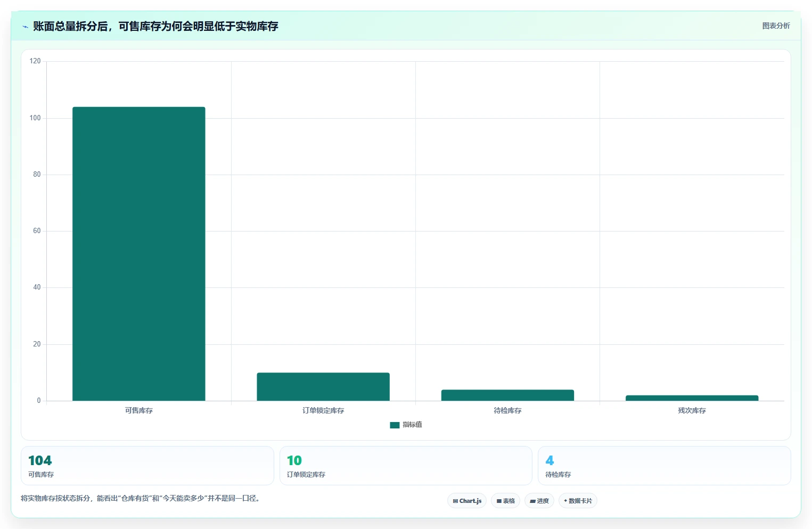Click the icon before the title 账面总量拆分后
The width and height of the screenshot is (812, 529).
(x=25, y=27)
